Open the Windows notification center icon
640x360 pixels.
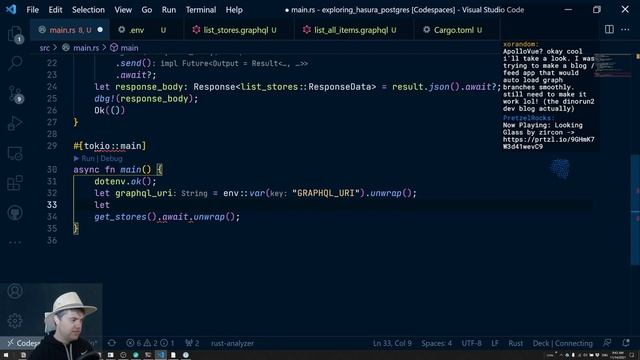(x=632, y=355)
